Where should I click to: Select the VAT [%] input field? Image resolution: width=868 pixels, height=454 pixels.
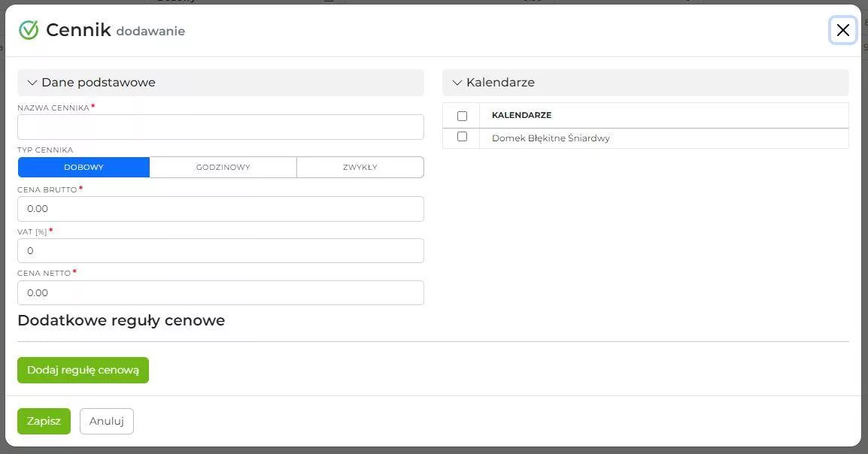pyautogui.click(x=220, y=251)
